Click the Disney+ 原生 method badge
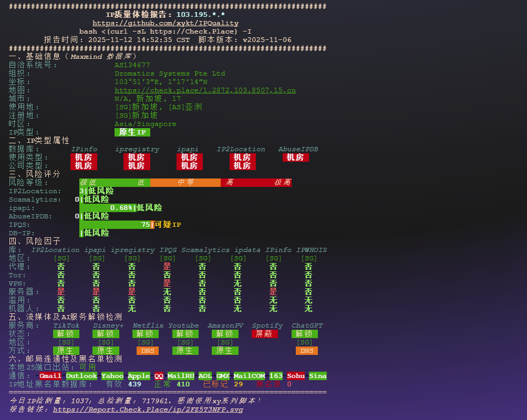The width and height of the screenshot is (527, 420). [x=106, y=350]
